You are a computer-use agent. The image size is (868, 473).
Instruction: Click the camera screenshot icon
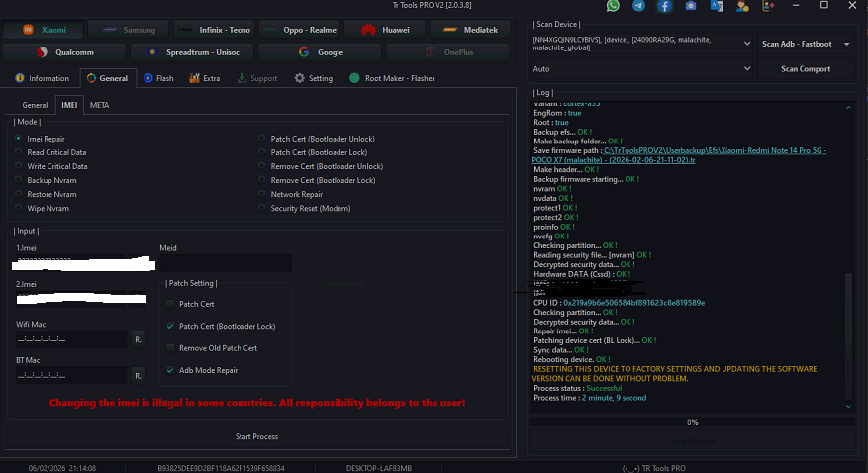[x=691, y=6]
